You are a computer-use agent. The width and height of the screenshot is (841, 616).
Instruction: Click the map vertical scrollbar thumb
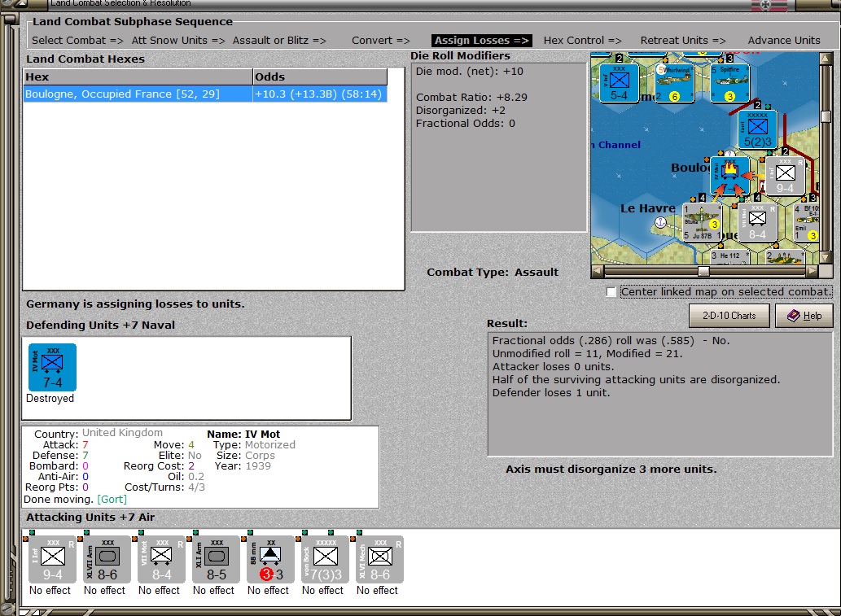[826, 116]
